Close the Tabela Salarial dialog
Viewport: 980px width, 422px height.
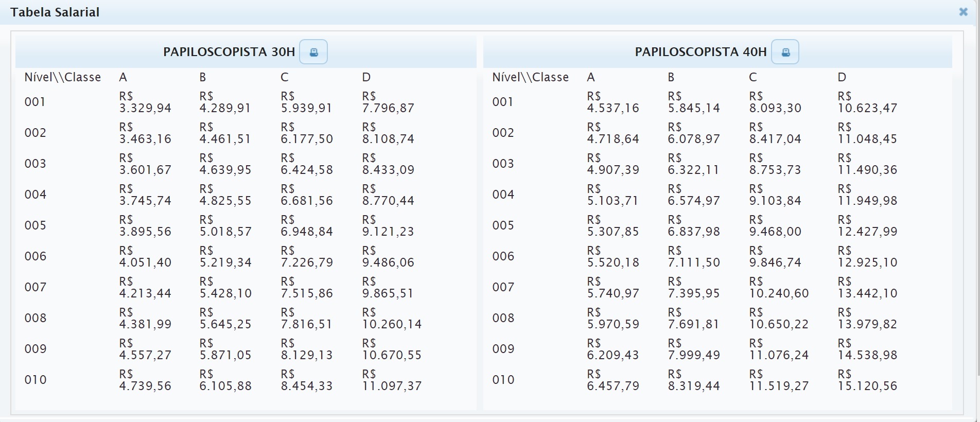tap(963, 12)
